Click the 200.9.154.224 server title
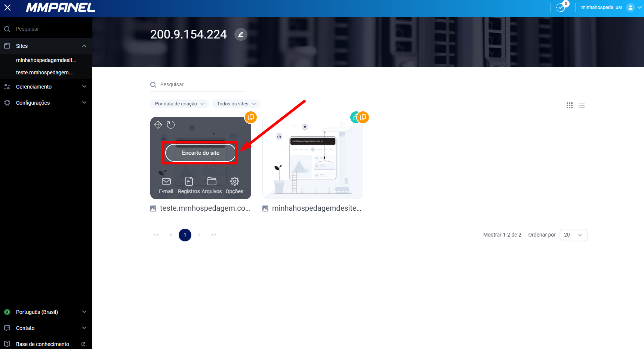This screenshot has width=644, height=349. pyautogui.click(x=188, y=34)
